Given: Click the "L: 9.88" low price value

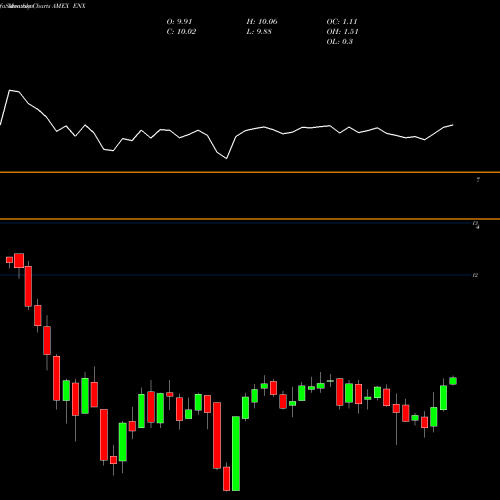Looking at the screenshot, I should point(259,32).
